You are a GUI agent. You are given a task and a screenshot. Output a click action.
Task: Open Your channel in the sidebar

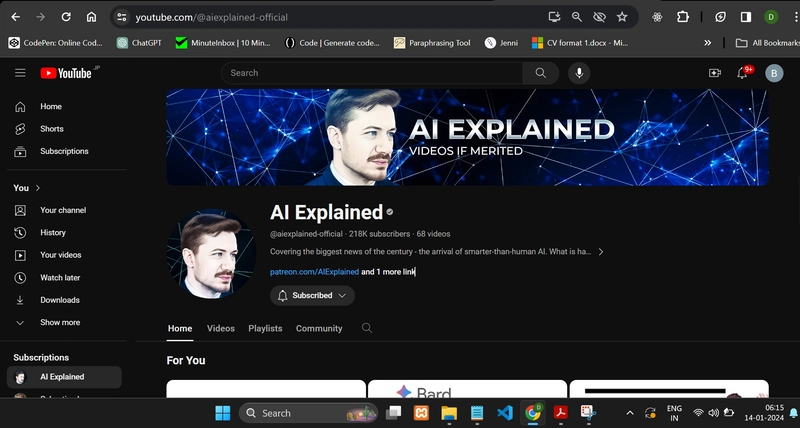[64, 210]
